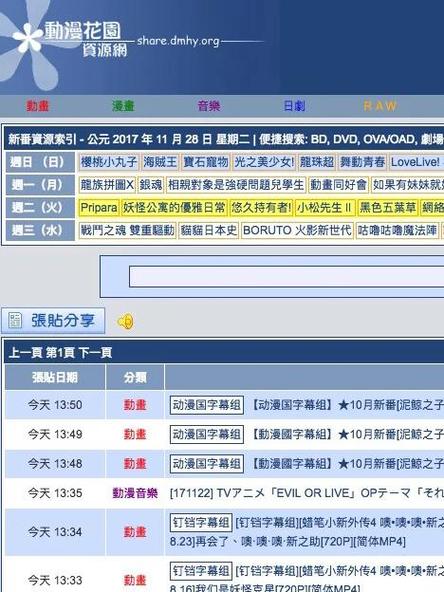
Task: Click the 今天 13:35 date cell
Action: pyautogui.click(x=55, y=493)
